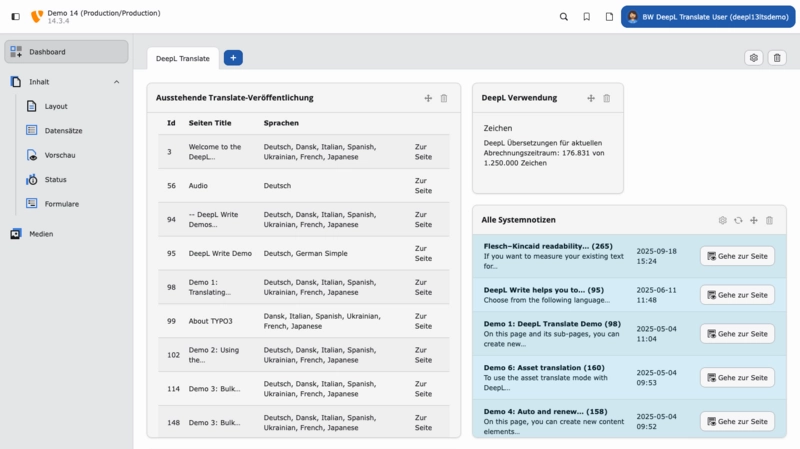
Task: Select the Audio title cell
Action: click(x=198, y=186)
